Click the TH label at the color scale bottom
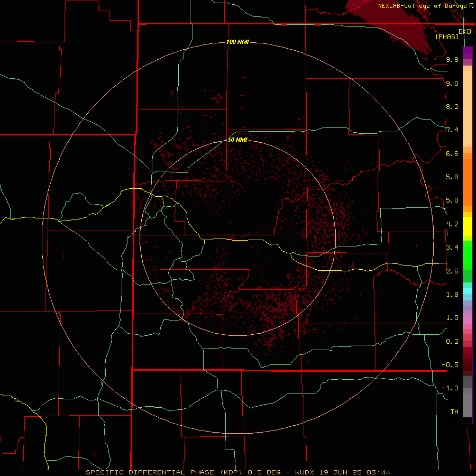Viewport: 476px width, 476px height. [x=454, y=412]
